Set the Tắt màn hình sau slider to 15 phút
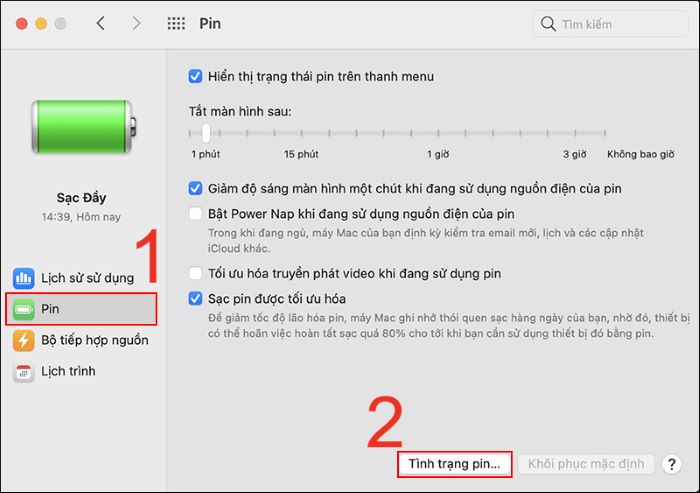Image resolution: width=700 pixels, height=493 pixels. tap(301, 133)
